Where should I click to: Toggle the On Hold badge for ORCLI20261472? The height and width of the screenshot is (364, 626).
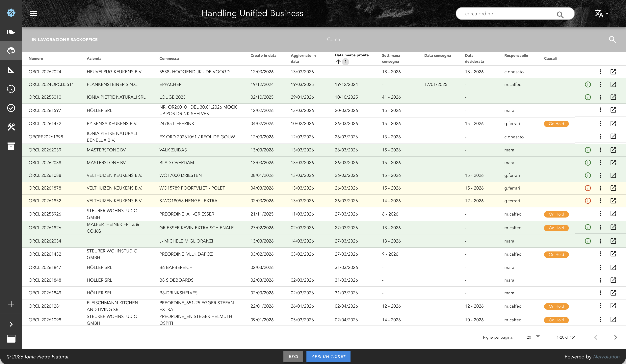point(556,123)
